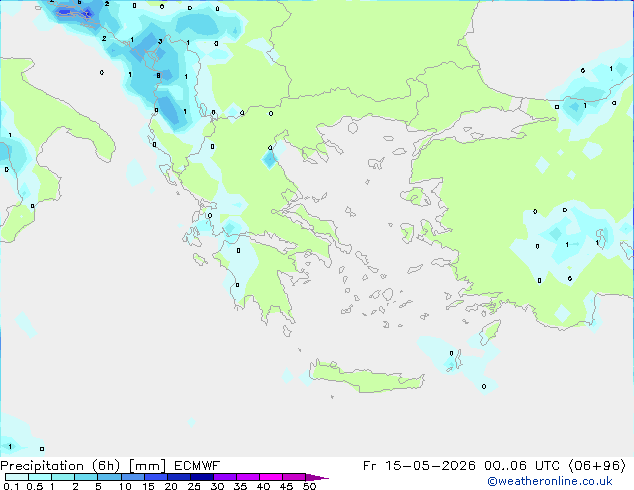Click the '10' legend scale label
634x490 pixels.
click(x=125, y=486)
